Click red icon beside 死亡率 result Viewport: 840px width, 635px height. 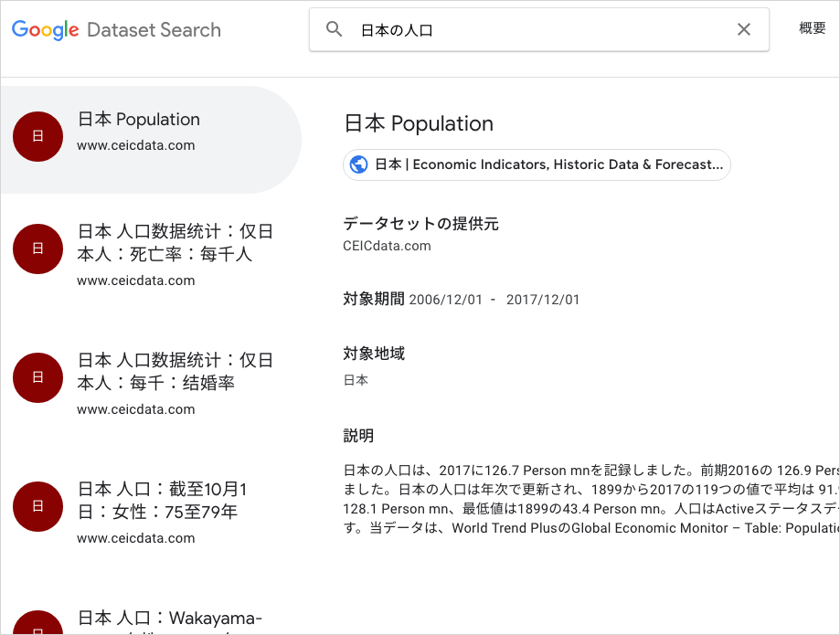point(38,249)
